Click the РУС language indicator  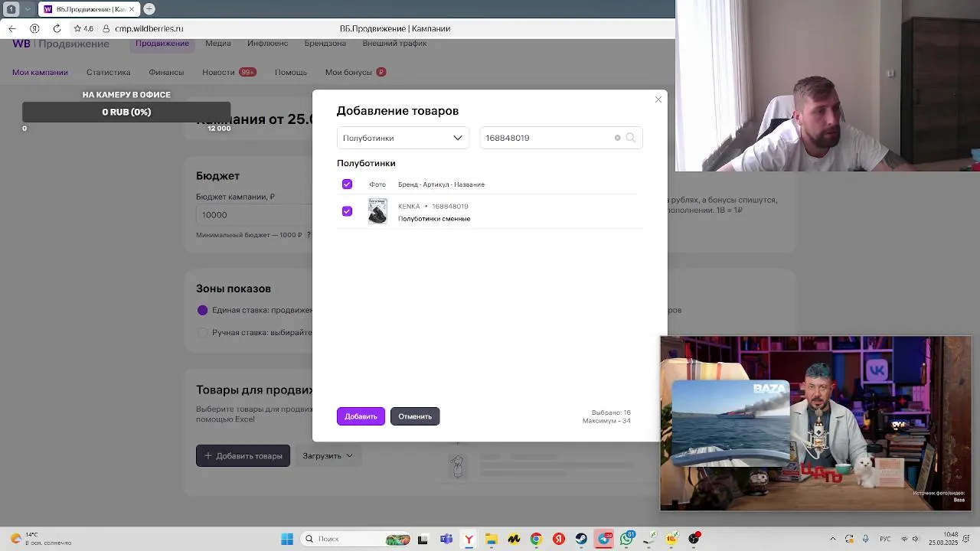pos(885,539)
